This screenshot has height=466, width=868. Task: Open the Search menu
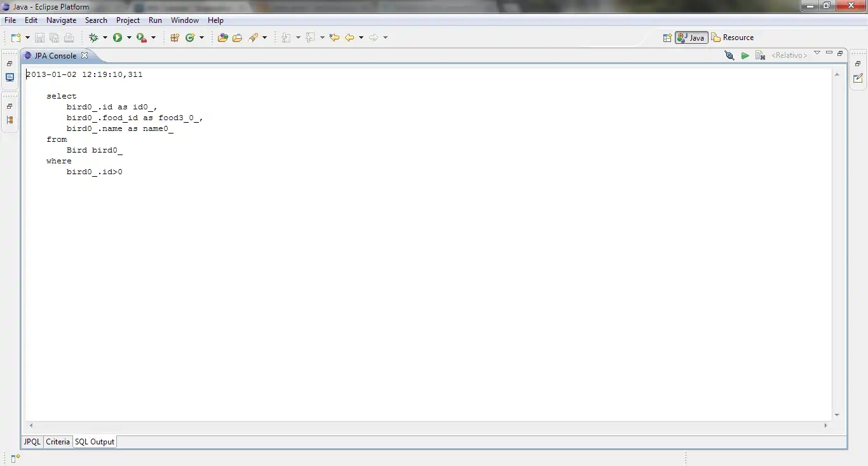point(96,20)
